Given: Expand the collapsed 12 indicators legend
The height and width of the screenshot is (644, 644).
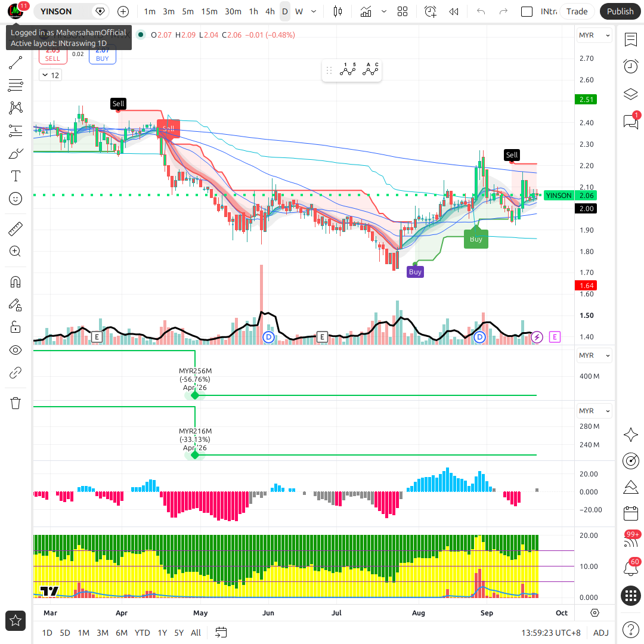Looking at the screenshot, I should pyautogui.click(x=51, y=75).
